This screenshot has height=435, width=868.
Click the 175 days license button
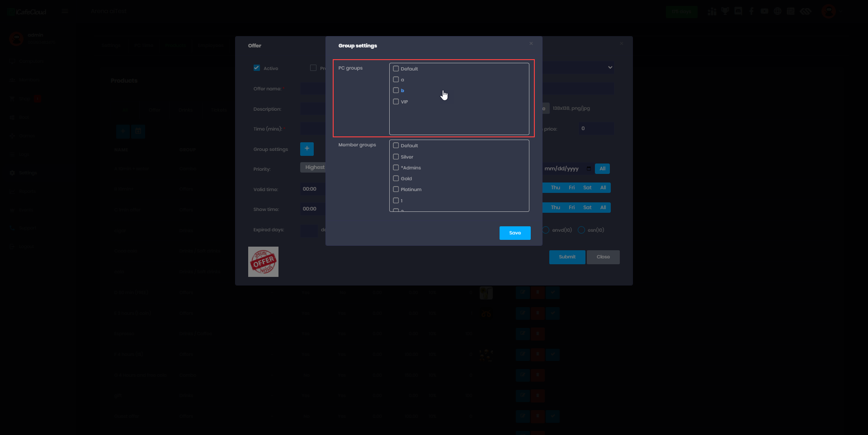tap(681, 12)
